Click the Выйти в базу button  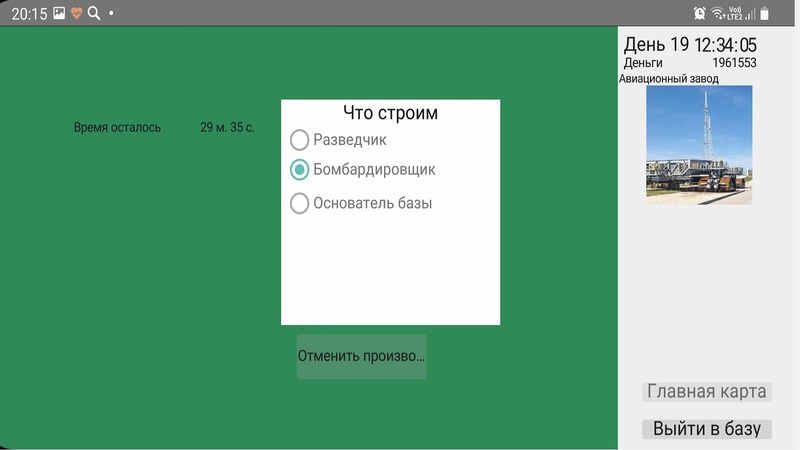707,429
